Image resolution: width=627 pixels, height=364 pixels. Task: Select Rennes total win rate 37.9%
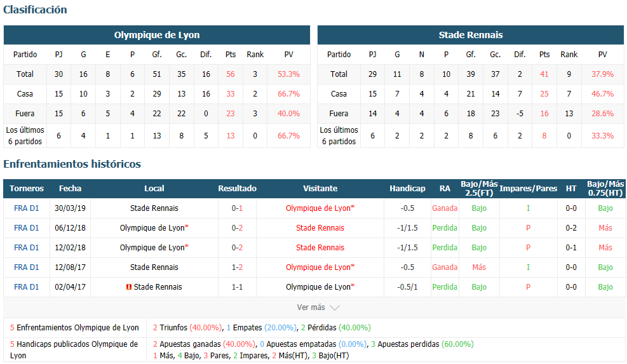click(x=603, y=74)
